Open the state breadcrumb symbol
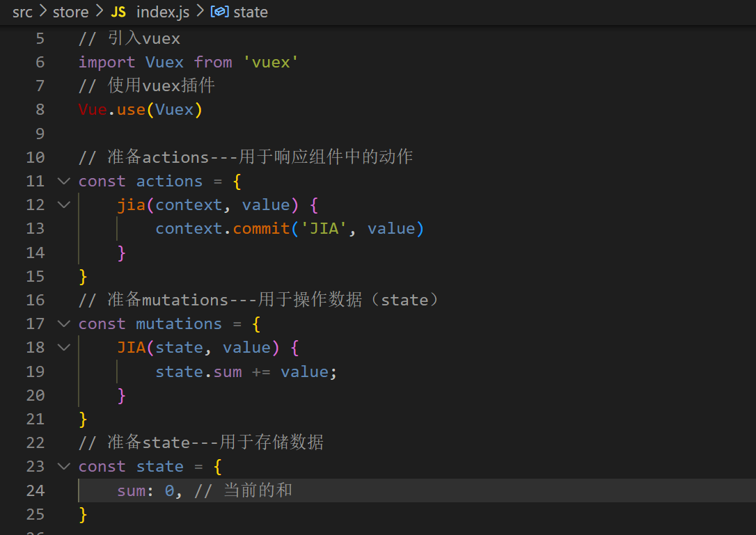Screen dimensions: 756x535 (x=251, y=12)
